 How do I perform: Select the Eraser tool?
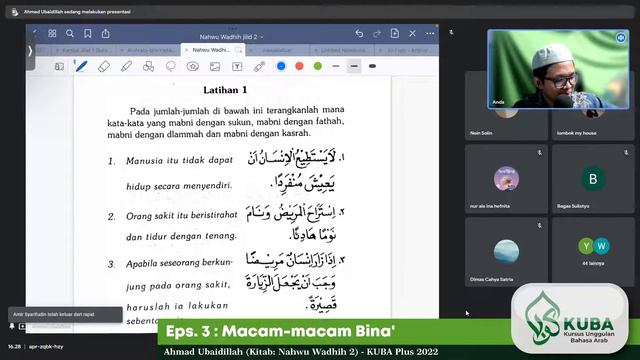(104, 66)
